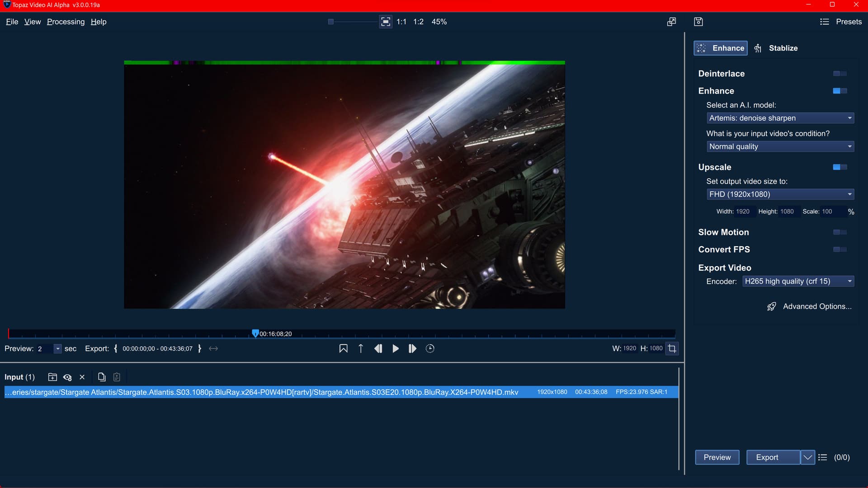Click the Preview button
The width and height of the screenshot is (868, 488).
(x=717, y=457)
